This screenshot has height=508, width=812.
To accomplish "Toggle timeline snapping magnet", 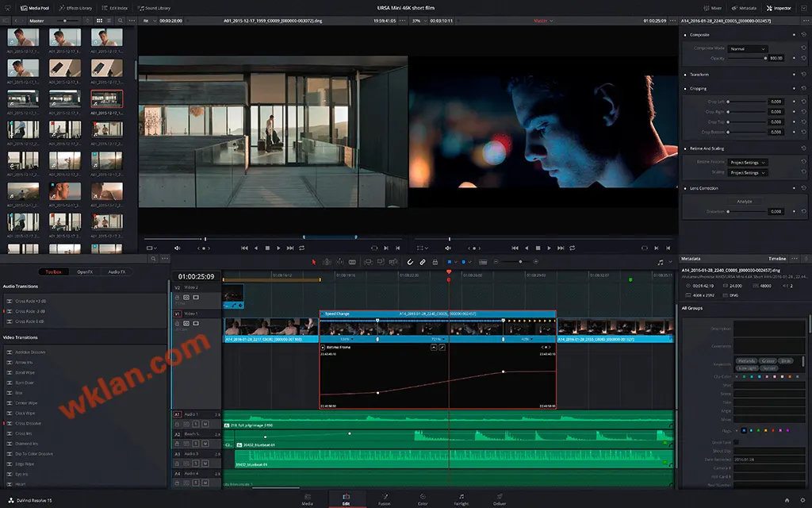I will click(410, 262).
